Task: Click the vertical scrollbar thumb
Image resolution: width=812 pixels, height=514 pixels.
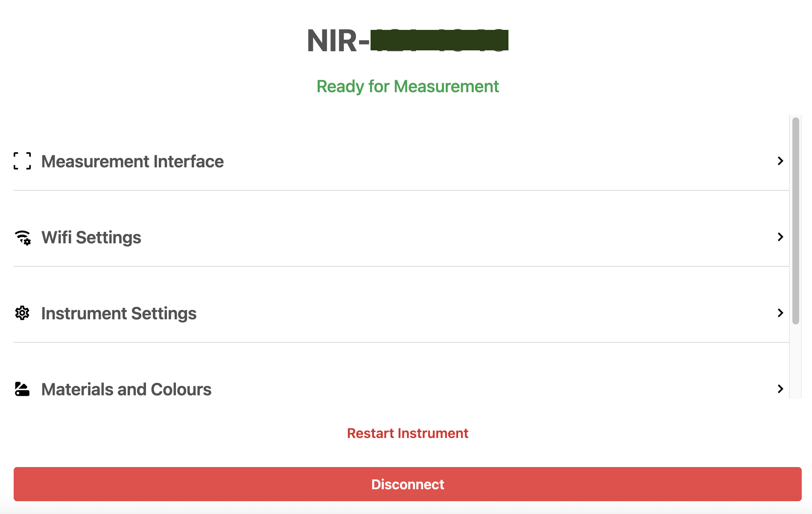Action: [795, 220]
